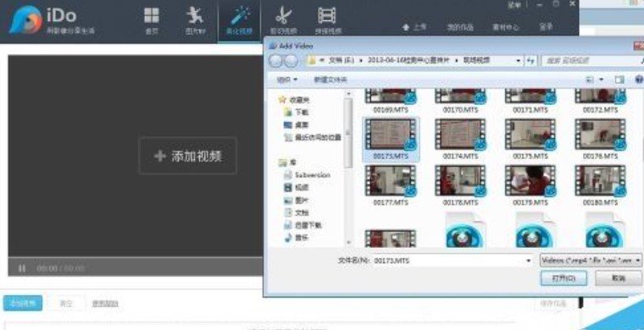Image resolution: width=644 pixels, height=330 pixels.
Task: Open the filmstrip join video tool
Action: pos(328,20)
